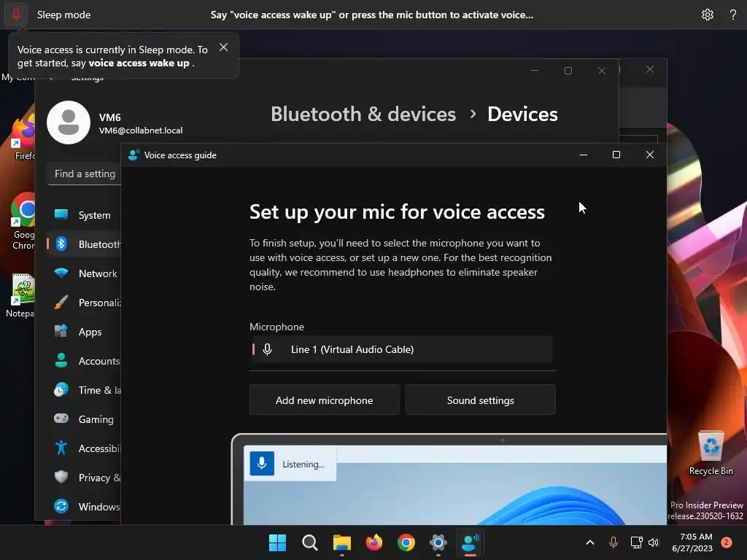Select Notepad++ desktop shortcut
The width and height of the screenshot is (747, 560).
pyautogui.click(x=20, y=295)
